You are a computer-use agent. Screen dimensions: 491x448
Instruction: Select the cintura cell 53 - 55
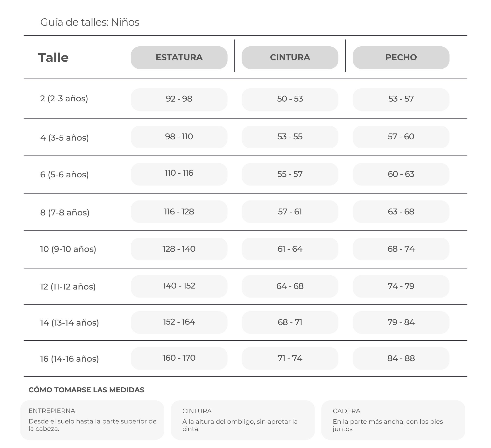[x=290, y=137]
